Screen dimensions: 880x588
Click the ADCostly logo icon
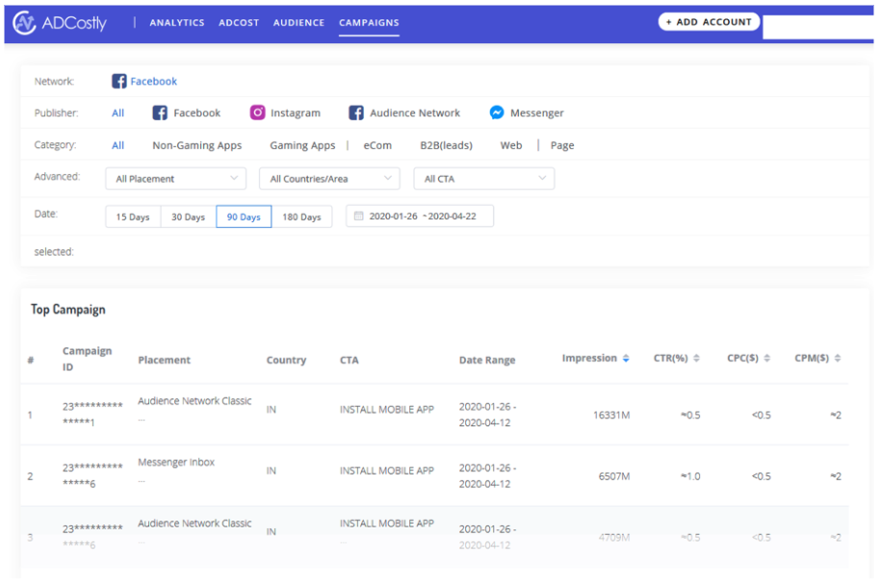click(24, 23)
